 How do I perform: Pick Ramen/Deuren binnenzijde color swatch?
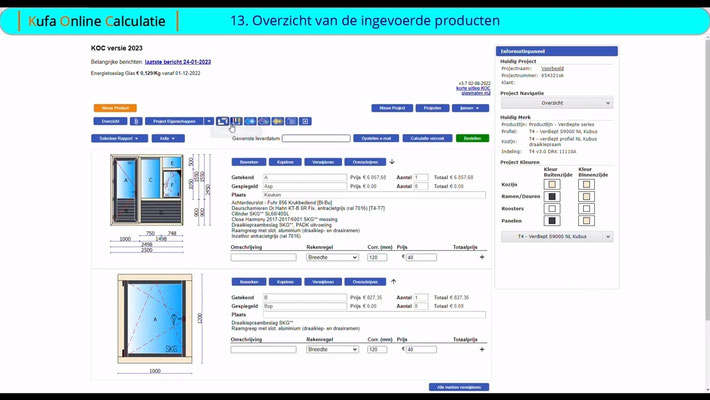[x=586, y=197]
